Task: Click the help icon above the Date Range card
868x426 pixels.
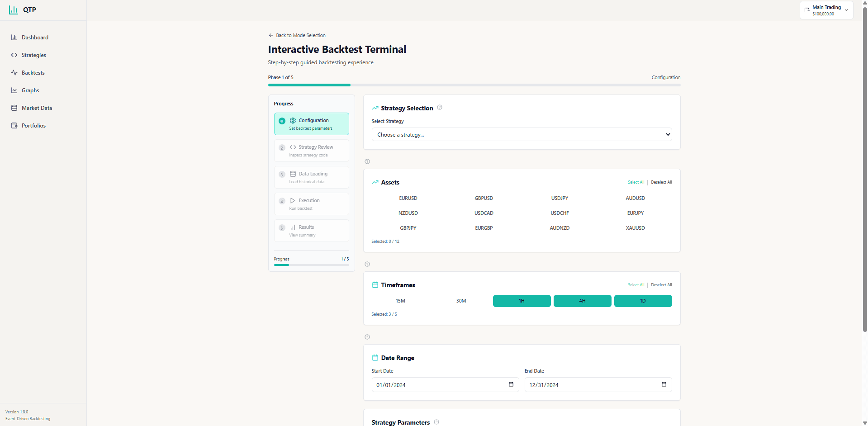Action: coord(367,337)
